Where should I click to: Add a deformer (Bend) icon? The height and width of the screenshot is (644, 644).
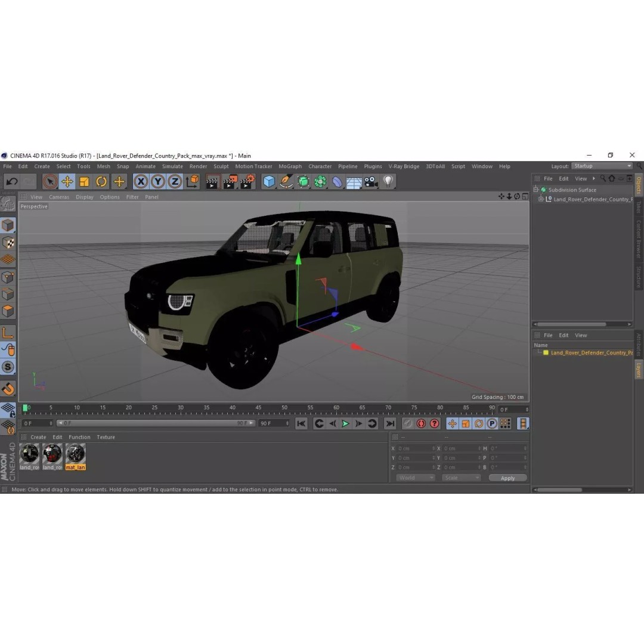point(337,181)
